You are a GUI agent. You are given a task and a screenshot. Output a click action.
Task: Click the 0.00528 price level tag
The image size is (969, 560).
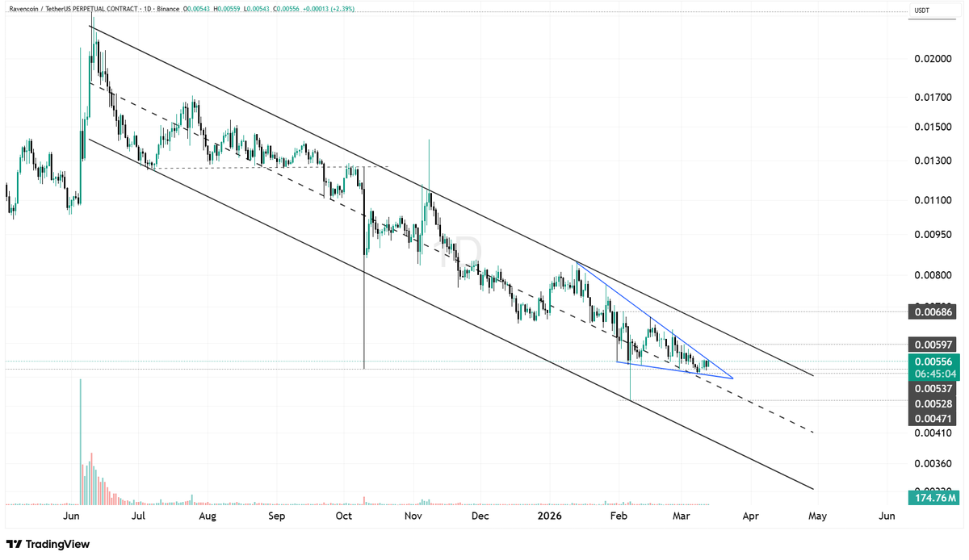pos(933,403)
